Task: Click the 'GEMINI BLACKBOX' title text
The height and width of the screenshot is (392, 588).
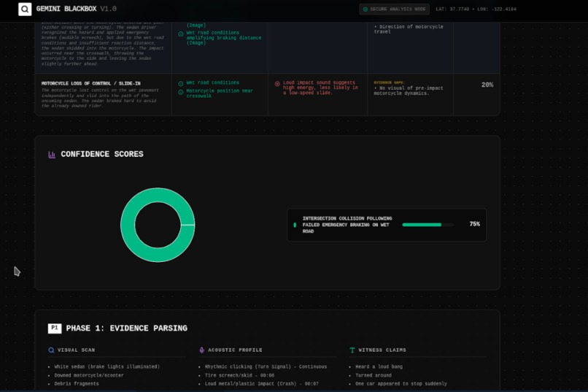Action: pyautogui.click(x=66, y=9)
